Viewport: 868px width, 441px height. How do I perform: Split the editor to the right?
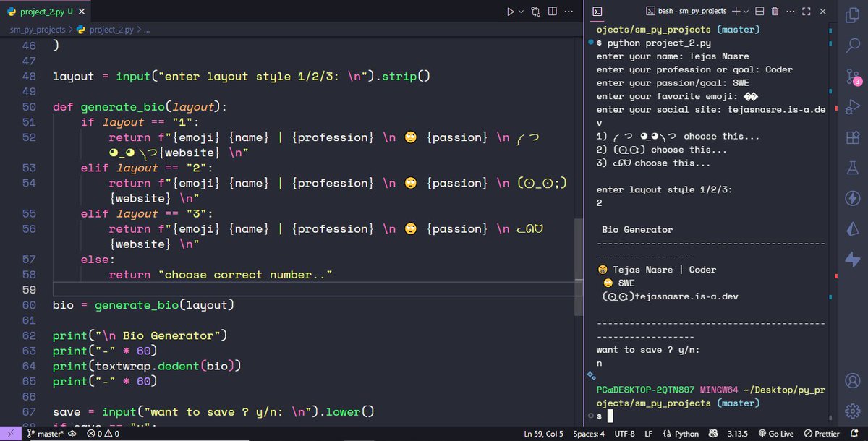553,12
